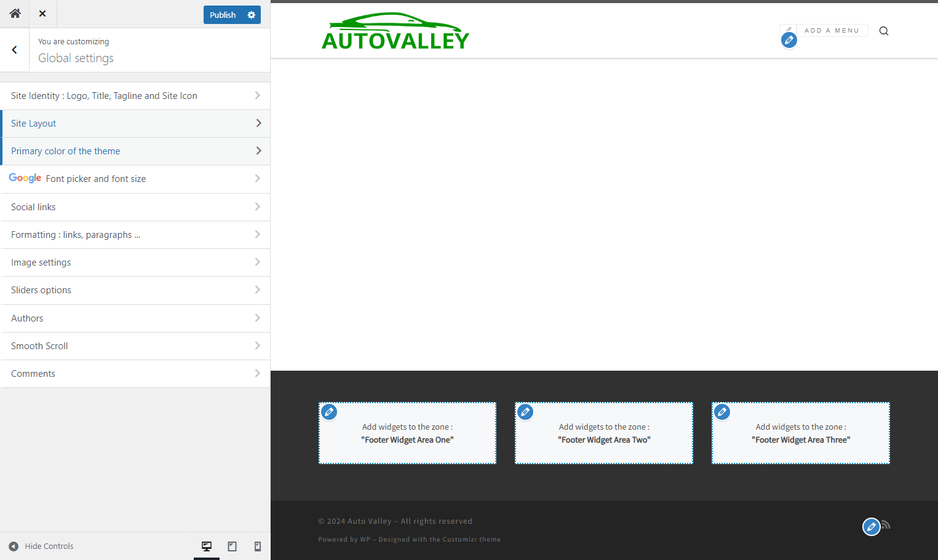Select the Footer Widget Area One zone
938x560 pixels.
[x=407, y=433]
